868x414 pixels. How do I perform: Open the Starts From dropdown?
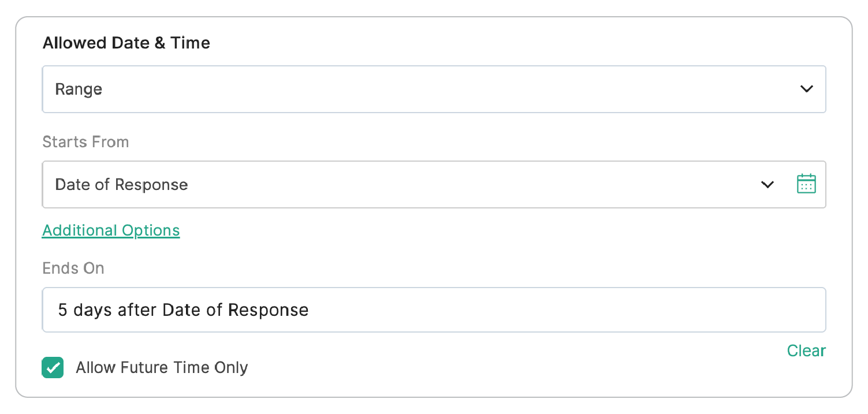(x=404, y=185)
